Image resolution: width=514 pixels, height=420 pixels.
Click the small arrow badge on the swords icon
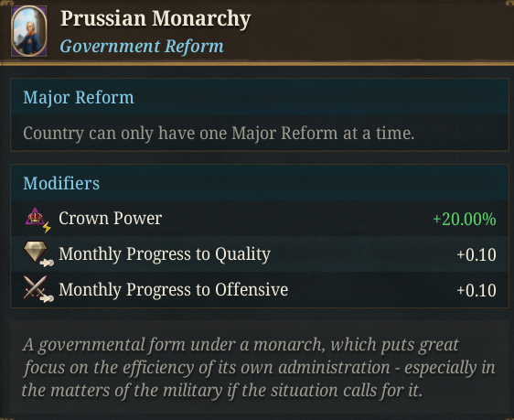[x=47, y=298]
